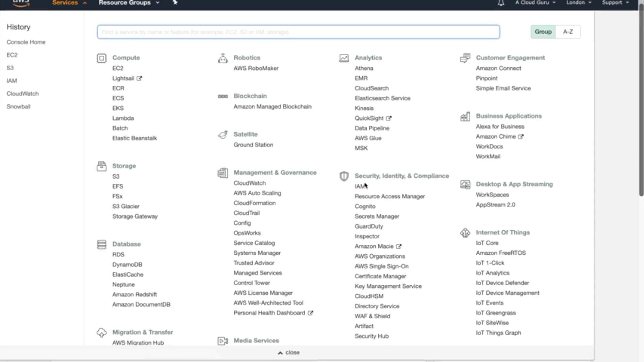Click the Compute category icon

point(101,58)
